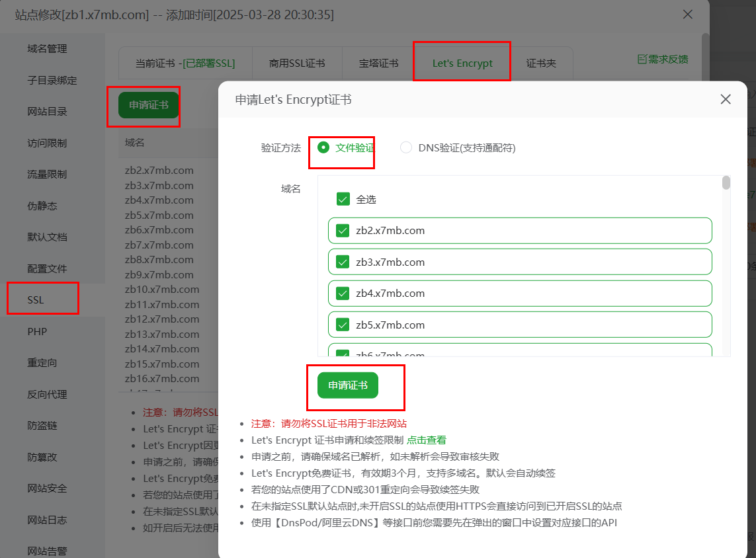Click the 需求反馈 feedback icon link
Viewport: 756px width, 558px height.
point(662,60)
